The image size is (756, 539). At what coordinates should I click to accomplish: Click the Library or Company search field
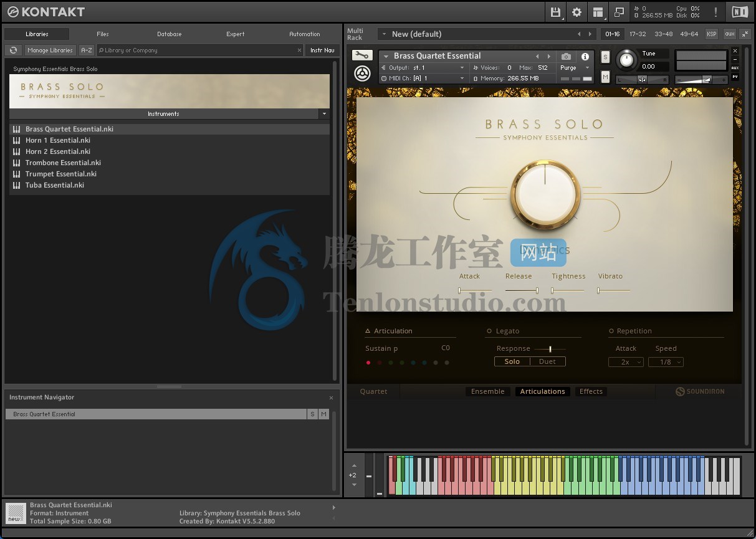[199, 50]
